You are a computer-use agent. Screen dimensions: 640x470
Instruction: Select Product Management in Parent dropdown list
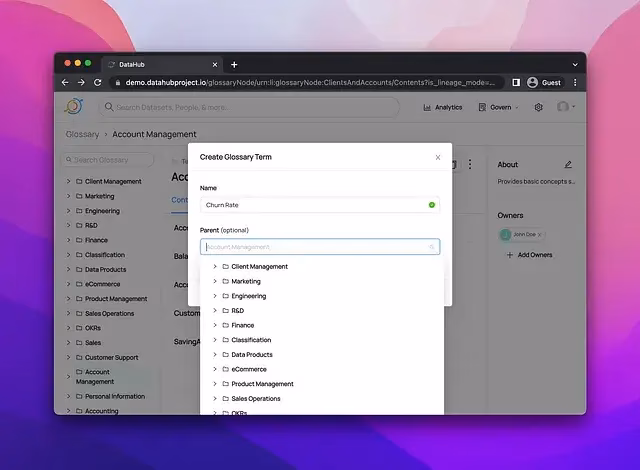tap(262, 384)
